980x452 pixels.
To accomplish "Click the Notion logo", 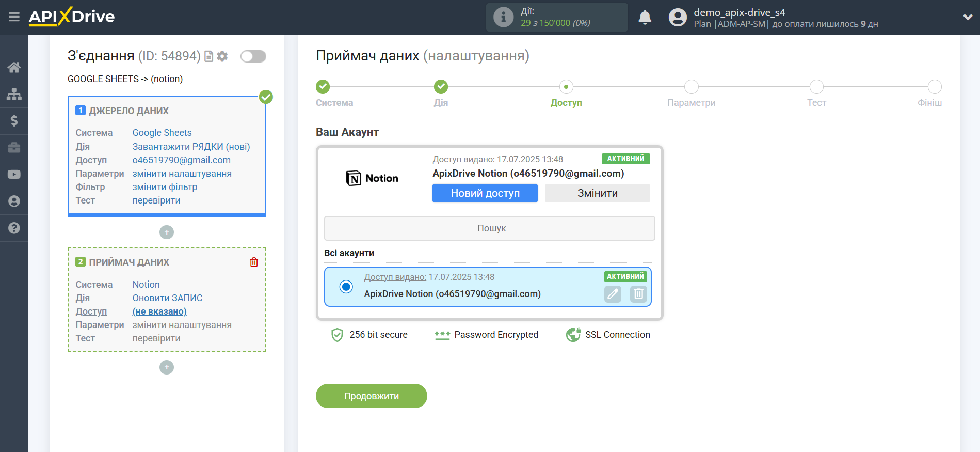I will coord(372,178).
